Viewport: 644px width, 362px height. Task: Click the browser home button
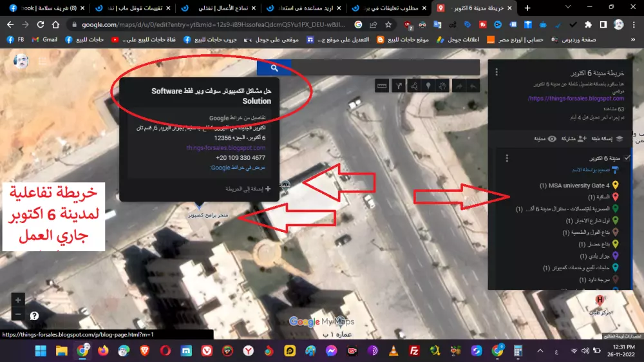click(x=55, y=24)
